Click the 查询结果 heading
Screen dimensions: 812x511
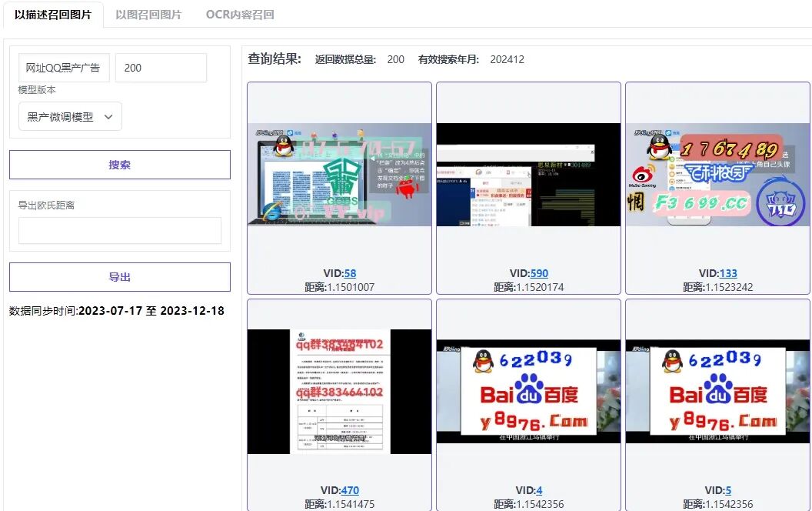pyautogui.click(x=275, y=59)
